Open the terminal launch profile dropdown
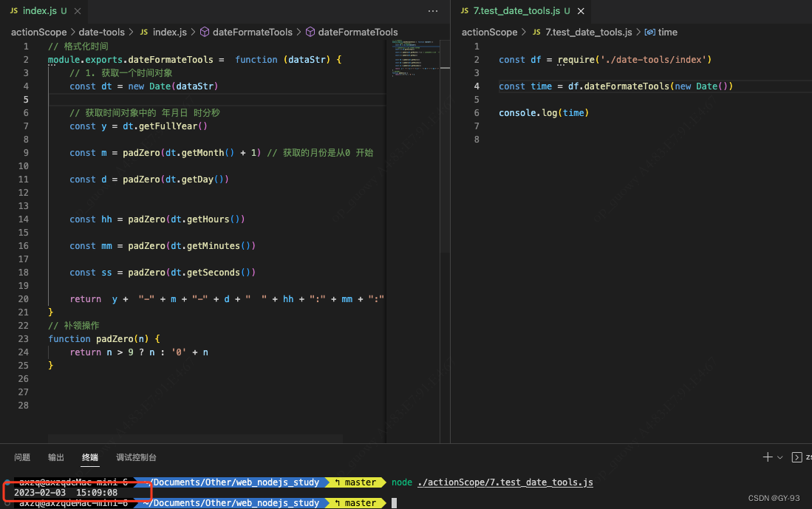 point(780,457)
